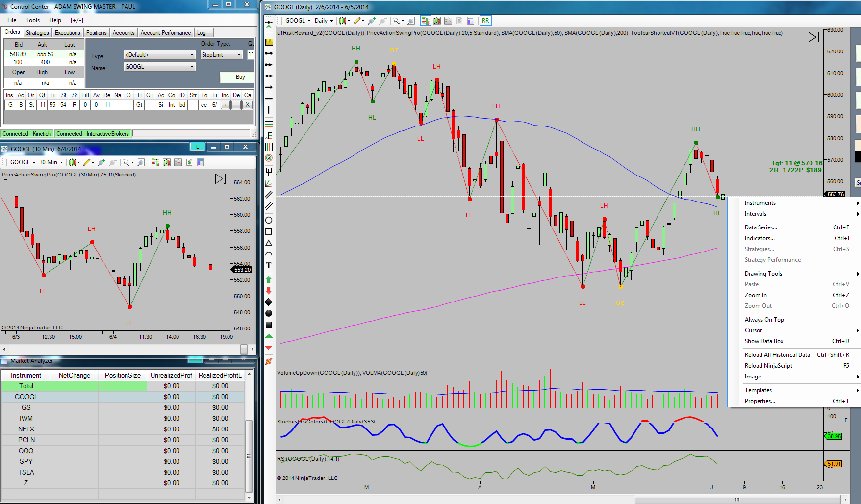This screenshot has width=861, height=504.
Task: Open the Type <Default> dropdown in Control Center
Action: [x=160, y=55]
